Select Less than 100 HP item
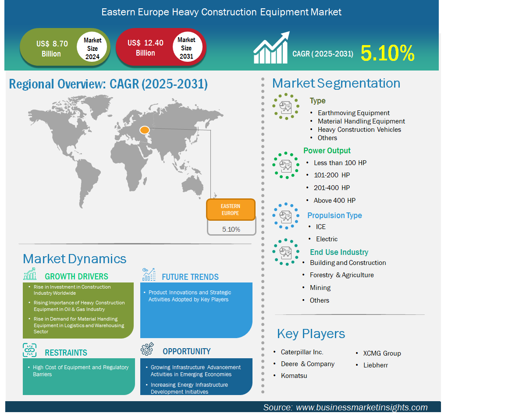The image size is (519, 420). tap(340, 163)
